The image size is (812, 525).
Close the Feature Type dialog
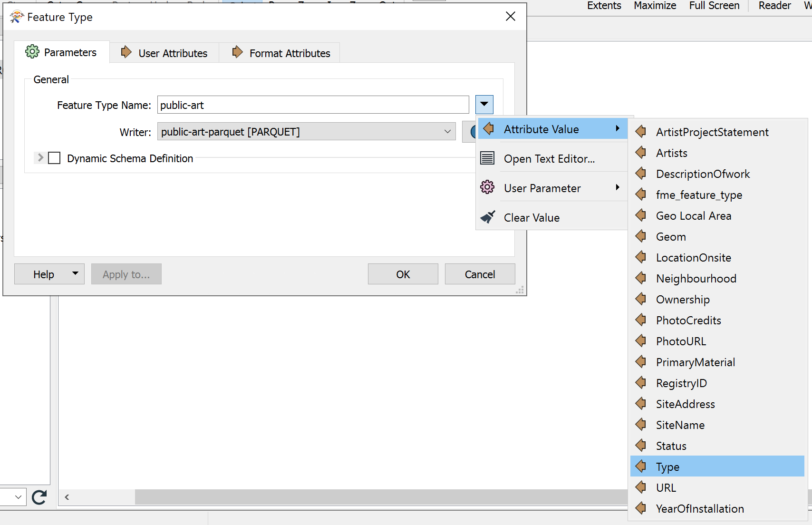point(511,16)
